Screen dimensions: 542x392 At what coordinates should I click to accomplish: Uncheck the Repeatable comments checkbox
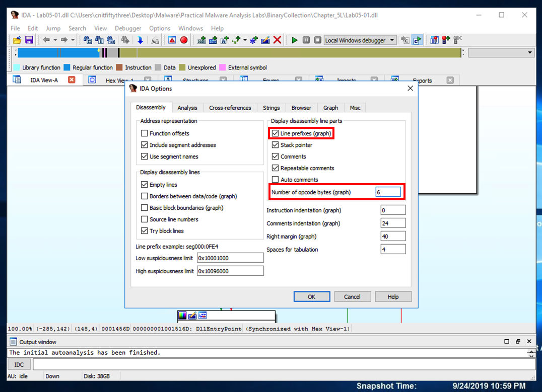click(275, 168)
